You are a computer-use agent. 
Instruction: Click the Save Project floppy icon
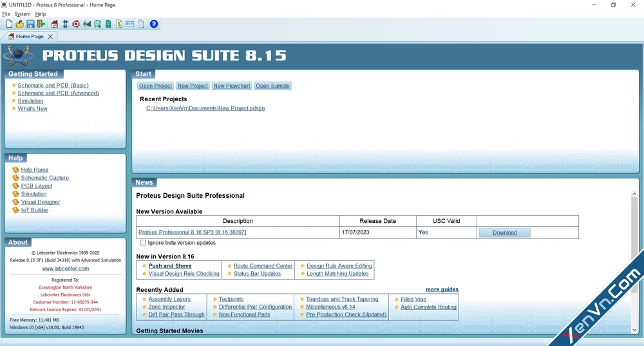click(30, 24)
